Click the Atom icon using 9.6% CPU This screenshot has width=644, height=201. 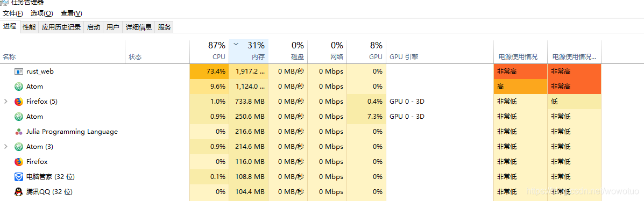tap(18, 87)
